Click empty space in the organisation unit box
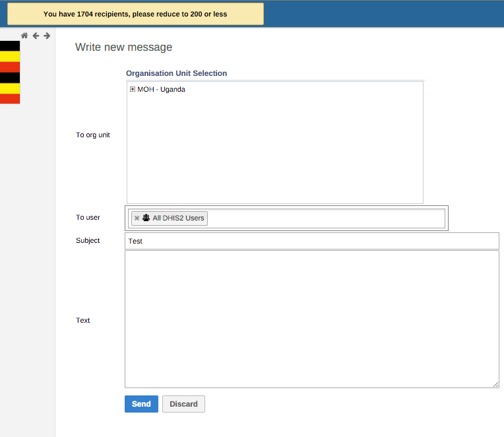 [274, 152]
